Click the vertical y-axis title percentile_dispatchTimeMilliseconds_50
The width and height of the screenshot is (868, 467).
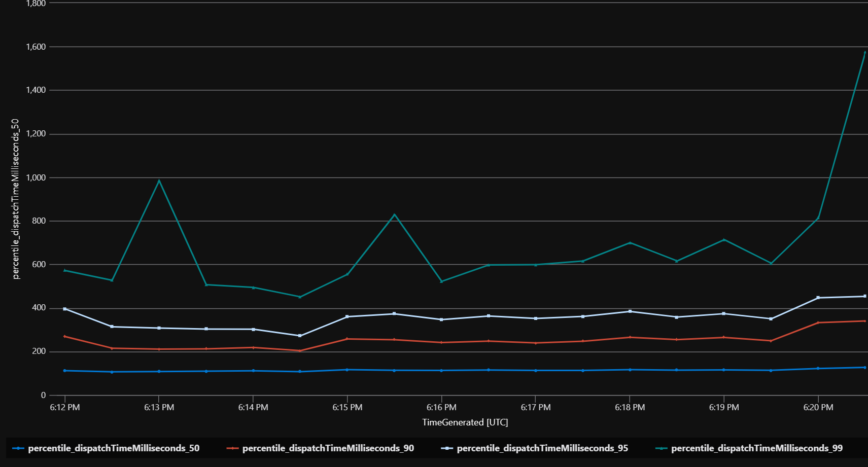16,199
